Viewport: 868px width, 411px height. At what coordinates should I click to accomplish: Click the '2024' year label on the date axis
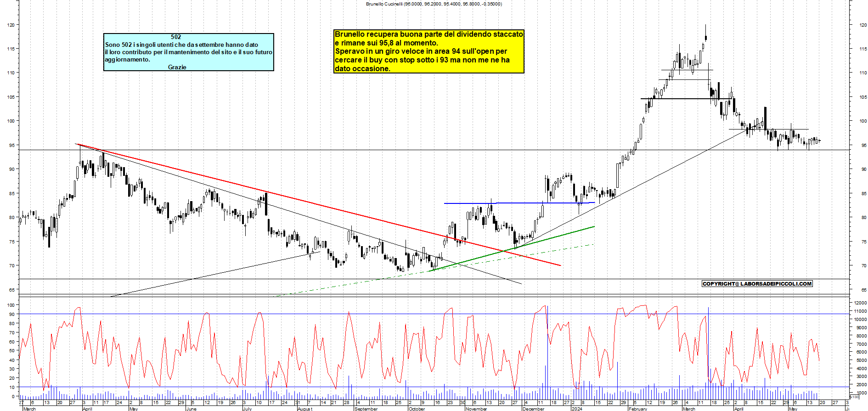pyautogui.click(x=577, y=409)
